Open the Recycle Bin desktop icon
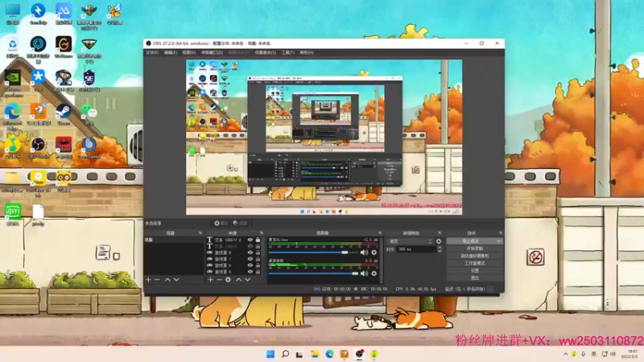 point(12,47)
